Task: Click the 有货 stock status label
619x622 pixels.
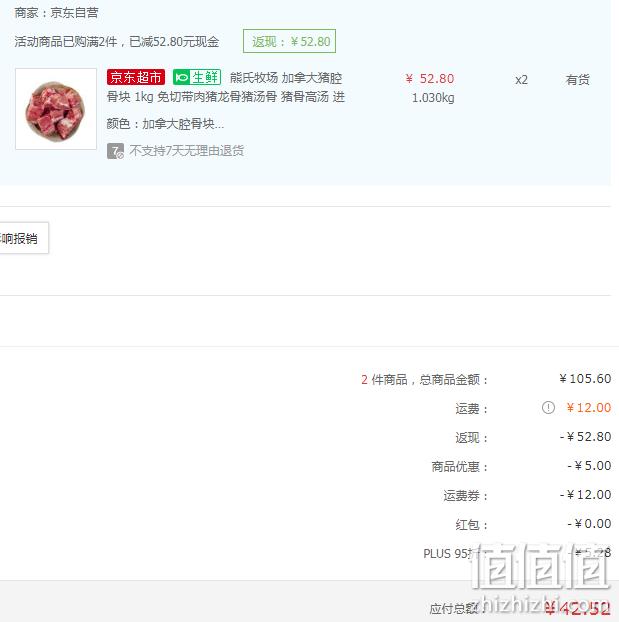Action: tap(577, 80)
